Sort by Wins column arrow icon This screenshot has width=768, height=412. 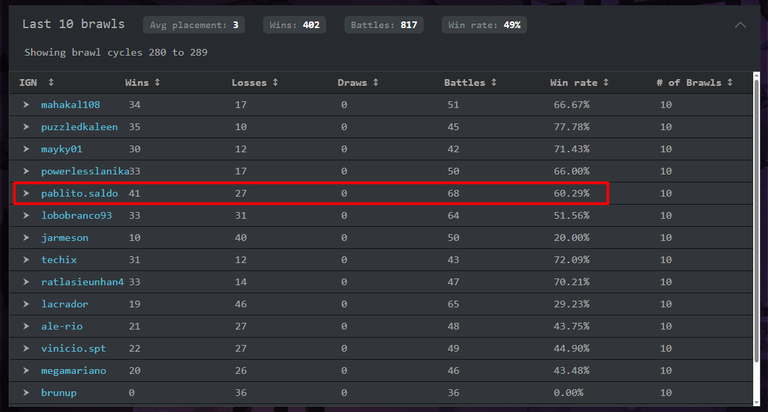click(157, 82)
